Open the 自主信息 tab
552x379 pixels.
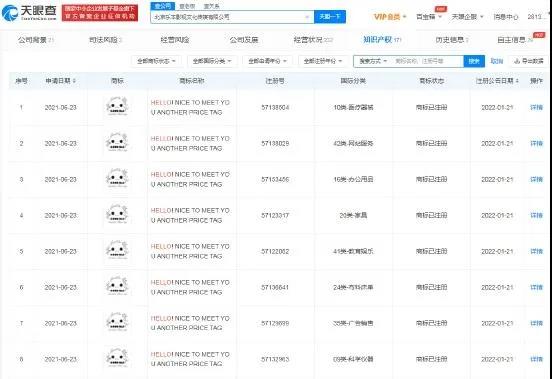coord(515,40)
